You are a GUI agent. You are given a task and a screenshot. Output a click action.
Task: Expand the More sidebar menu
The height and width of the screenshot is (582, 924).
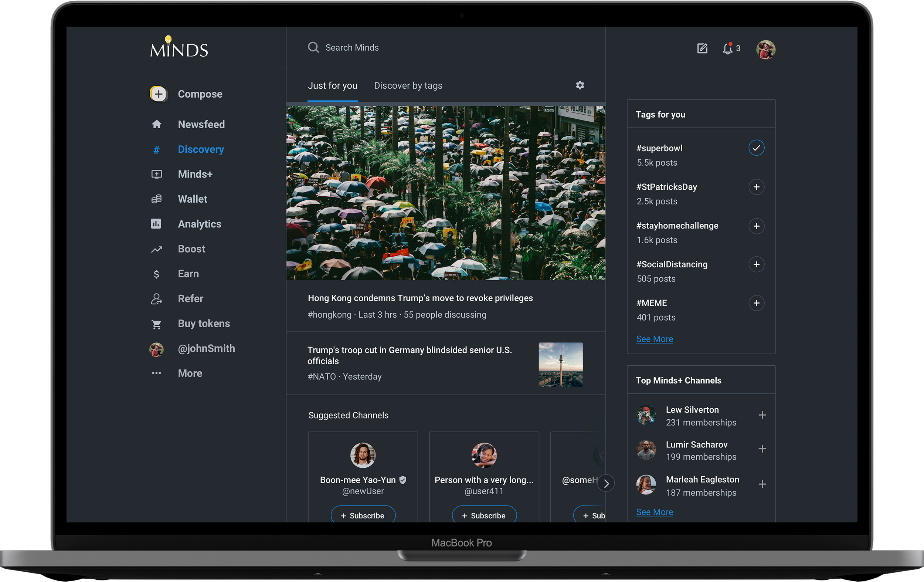click(x=190, y=373)
